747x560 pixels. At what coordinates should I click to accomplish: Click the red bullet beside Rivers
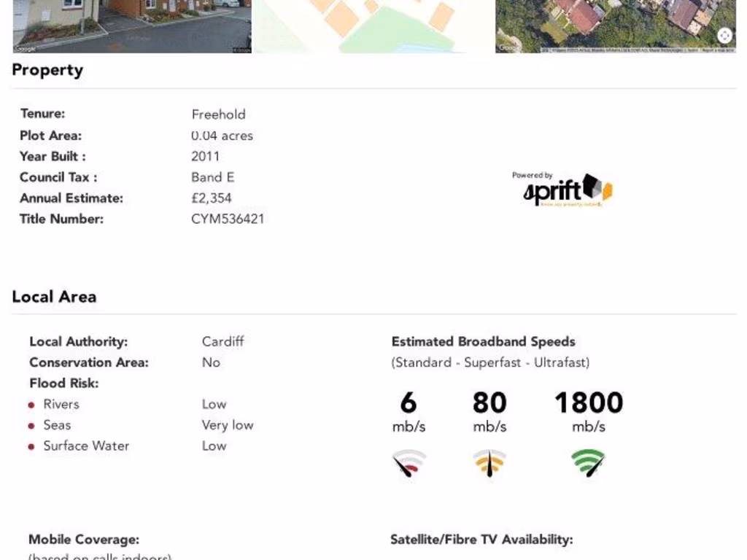point(31,405)
